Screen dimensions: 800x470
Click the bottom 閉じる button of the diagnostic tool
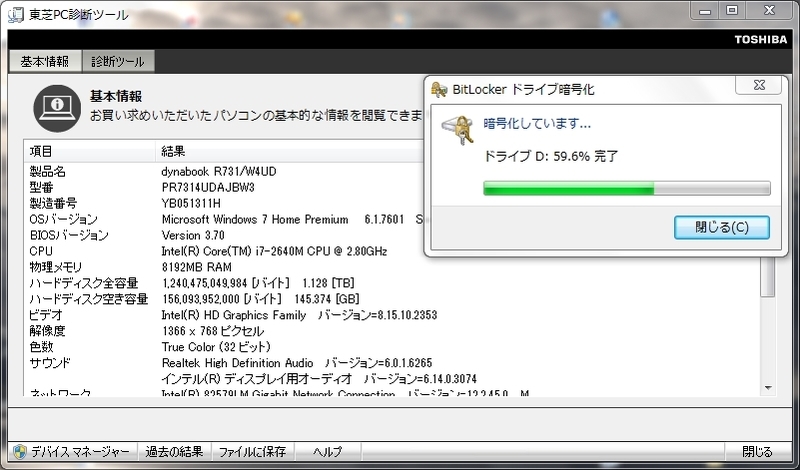pos(757,452)
